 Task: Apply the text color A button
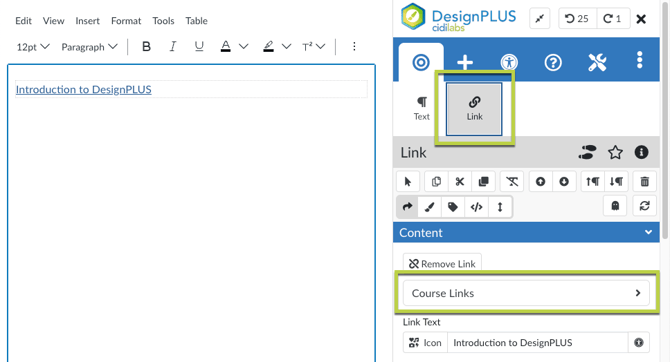[x=226, y=47]
